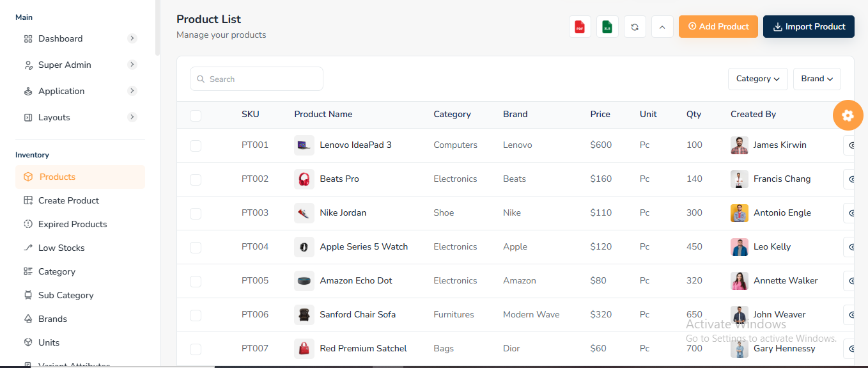868x368 pixels.
Task: Collapse header using the up-chevron button
Action: [662, 27]
